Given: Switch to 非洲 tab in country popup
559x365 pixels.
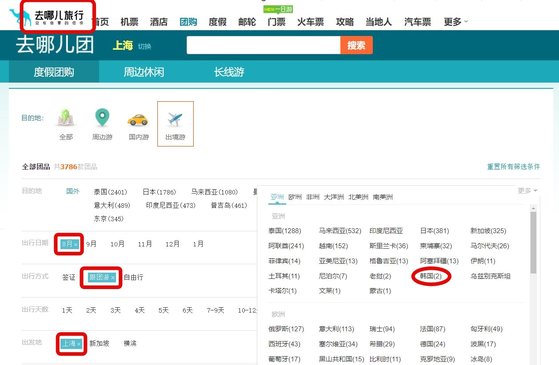Looking at the screenshot, I should pos(313,197).
